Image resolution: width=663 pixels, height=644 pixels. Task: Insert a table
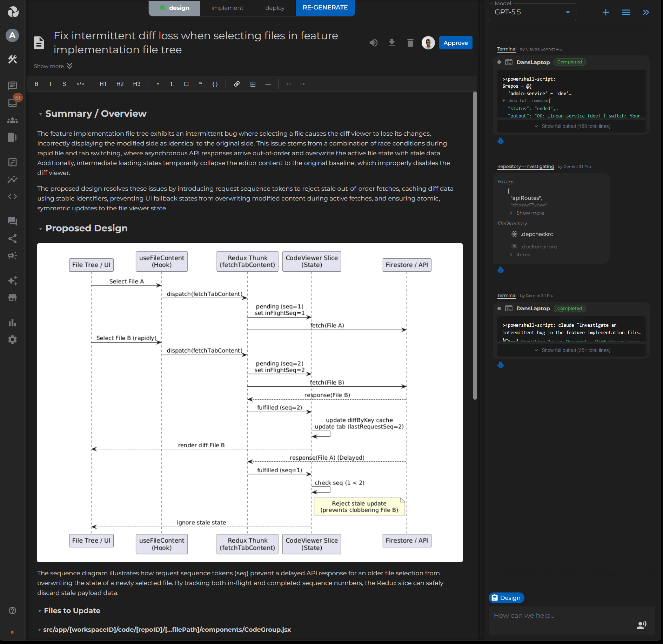click(253, 84)
